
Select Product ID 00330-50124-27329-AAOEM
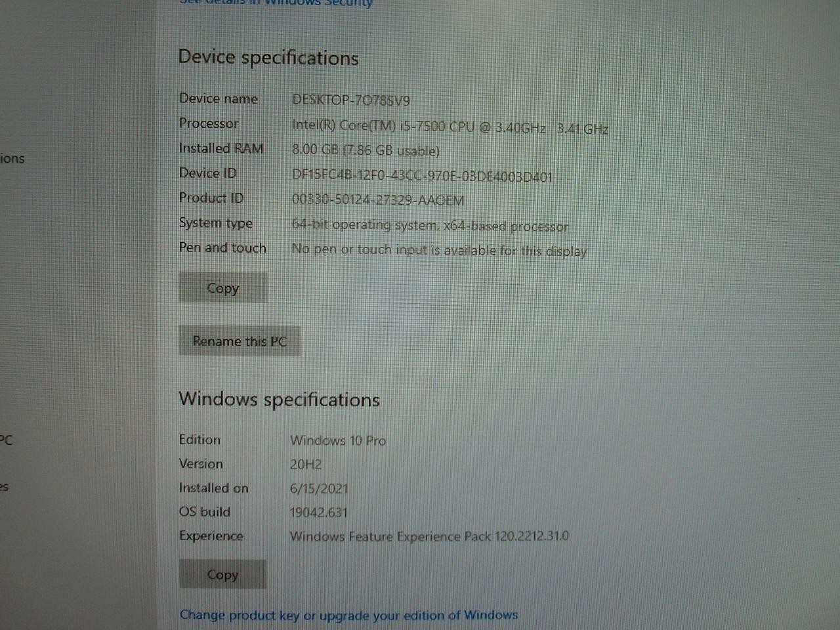(x=378, y=200)
